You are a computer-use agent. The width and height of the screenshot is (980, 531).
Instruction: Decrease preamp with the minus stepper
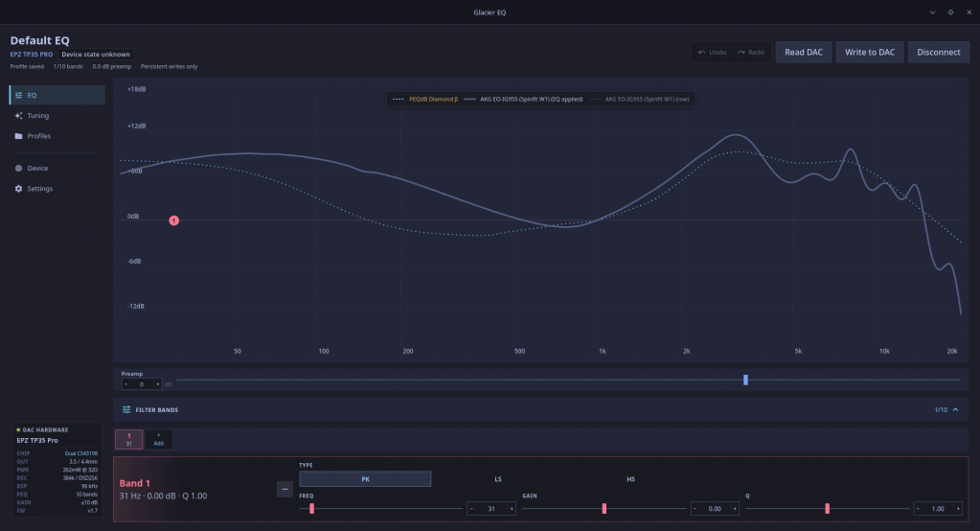[125, 384]
